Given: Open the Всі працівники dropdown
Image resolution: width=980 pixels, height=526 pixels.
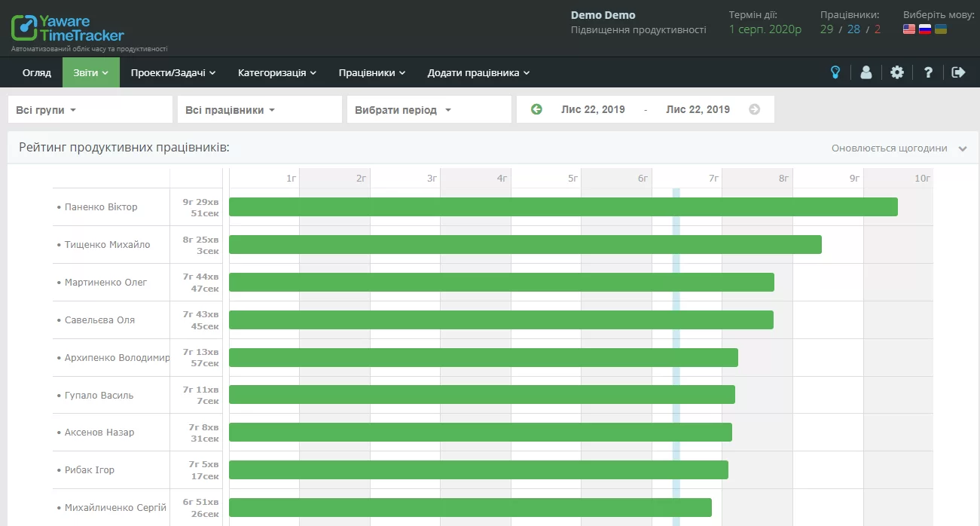Looking at the screenshot, I should [259, 110].
